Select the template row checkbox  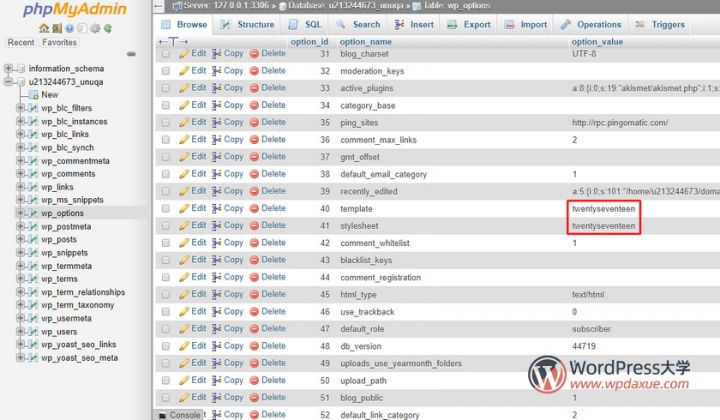pyautogui.click(x=166, y=209)
